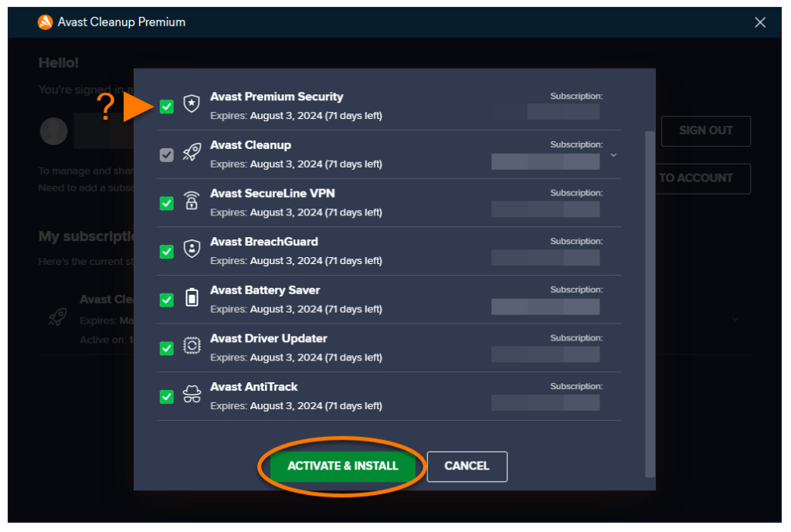Click the blurred subscription code for Avast Cleanup
This screenshot has height=532, width=791.
click(545, 161)
